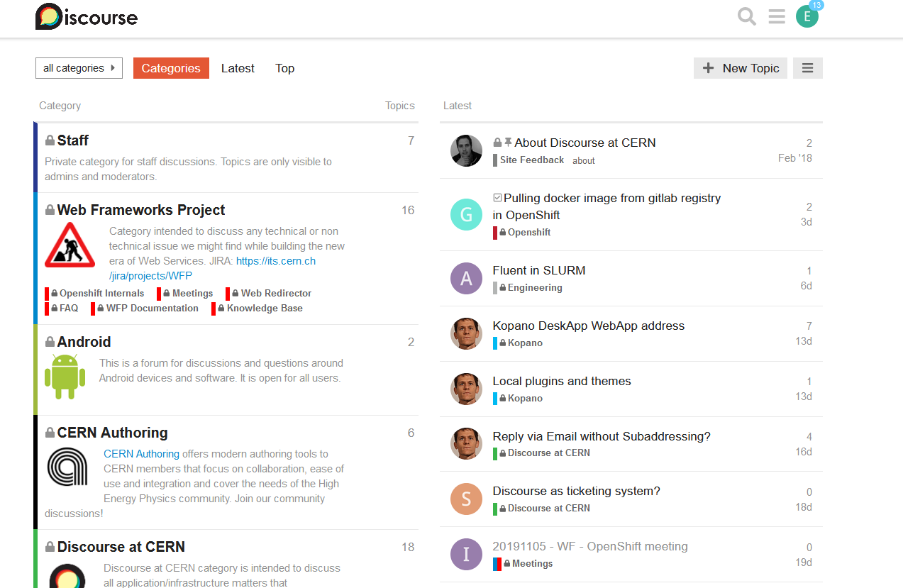Open topic Fluent in SLURM
Screen dimensions: 903x588
[539, 270]
